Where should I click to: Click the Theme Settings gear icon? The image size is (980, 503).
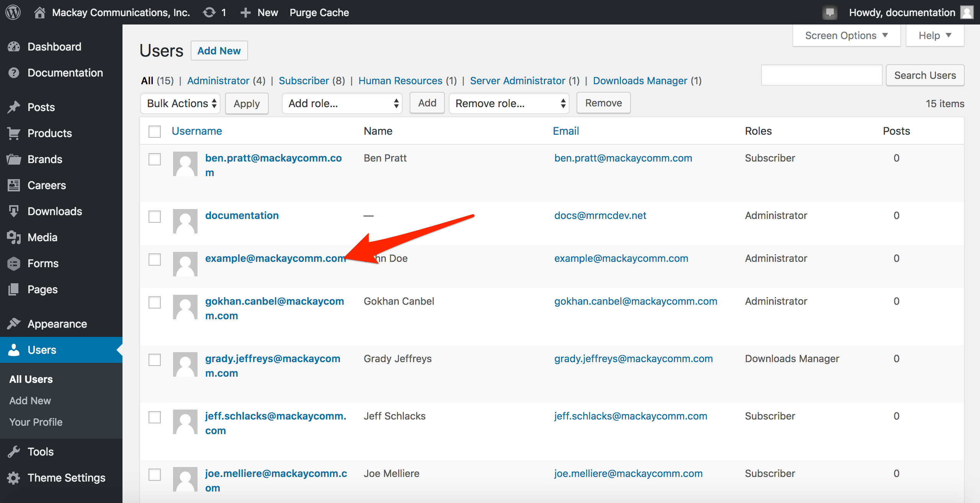click(x=14, y=478)
